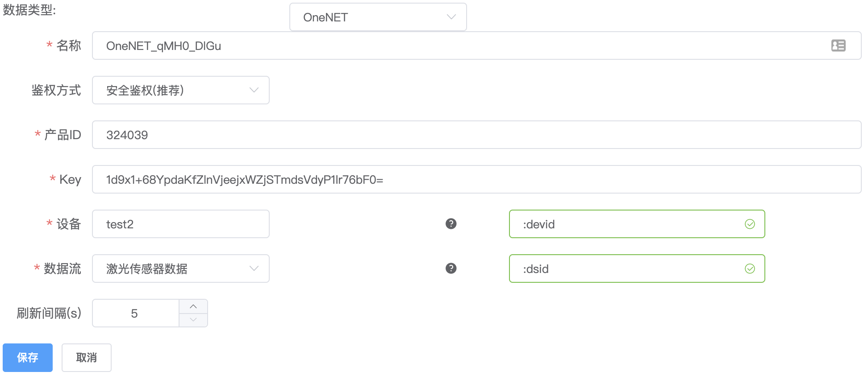The image size is (868, 380).
Task: Open the OneNET data type dropdown
Action: [x=378, y=17]
